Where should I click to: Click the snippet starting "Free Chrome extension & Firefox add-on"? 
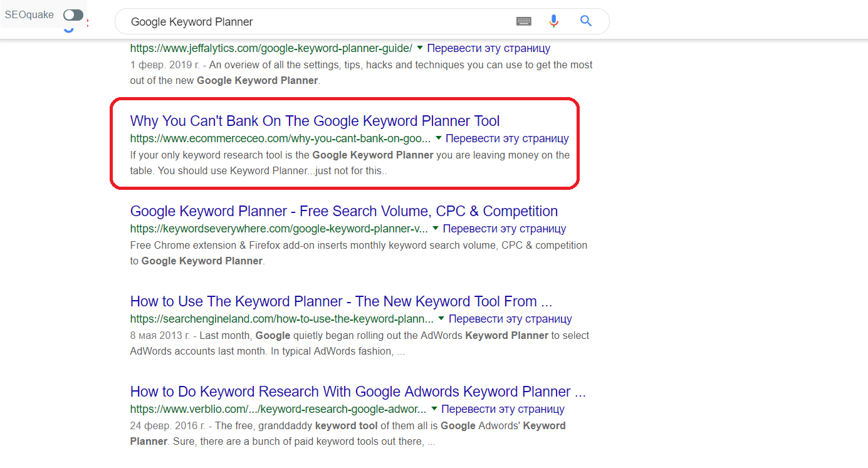click(x=358, y=252)
